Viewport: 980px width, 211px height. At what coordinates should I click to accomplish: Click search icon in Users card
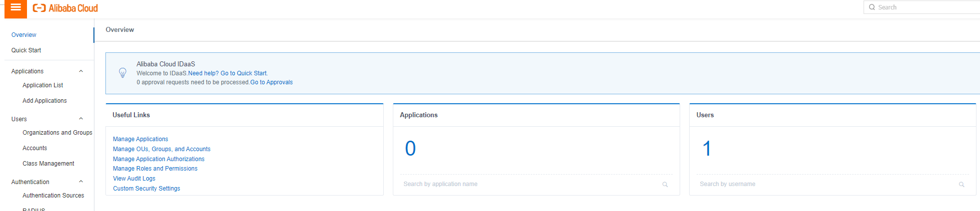962,185
